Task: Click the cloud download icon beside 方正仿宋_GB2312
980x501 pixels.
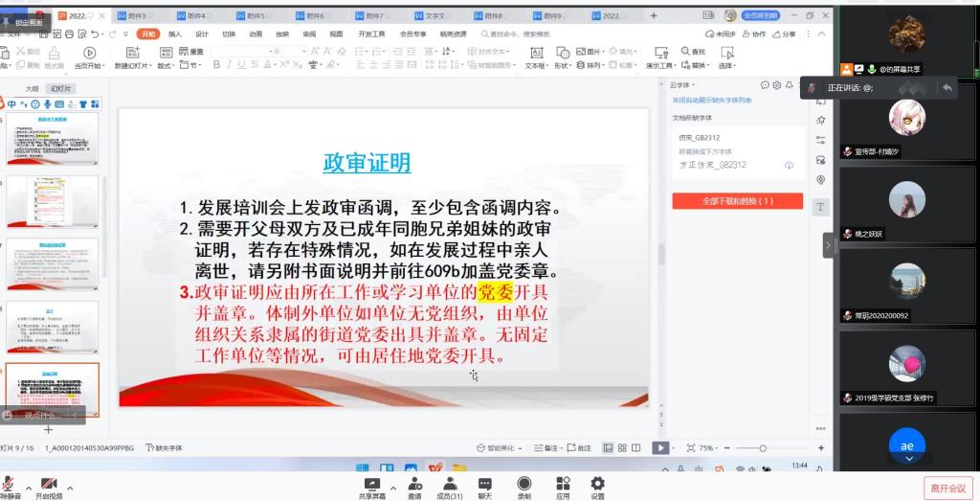Action: click(x=789, y=165)
